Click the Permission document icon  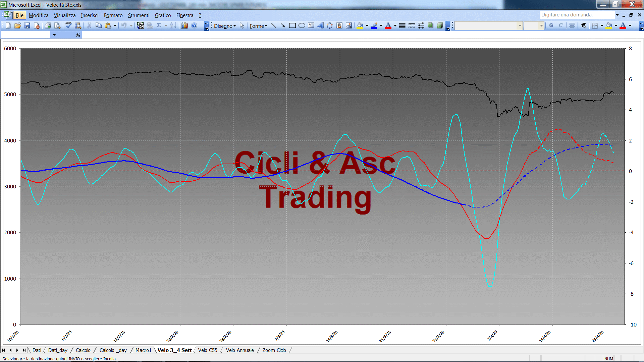pos(37,25)
